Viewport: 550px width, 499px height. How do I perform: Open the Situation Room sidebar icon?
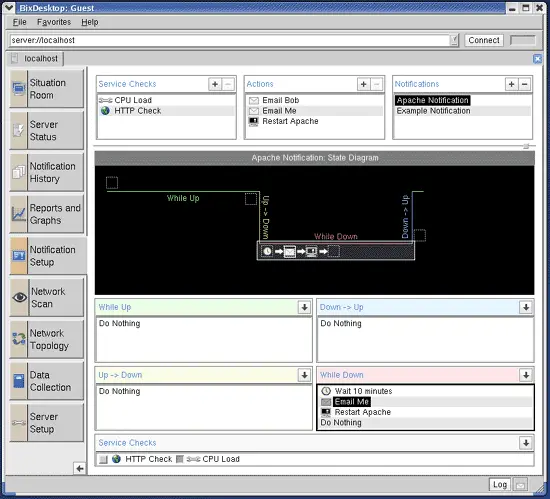tap(19, 89)
